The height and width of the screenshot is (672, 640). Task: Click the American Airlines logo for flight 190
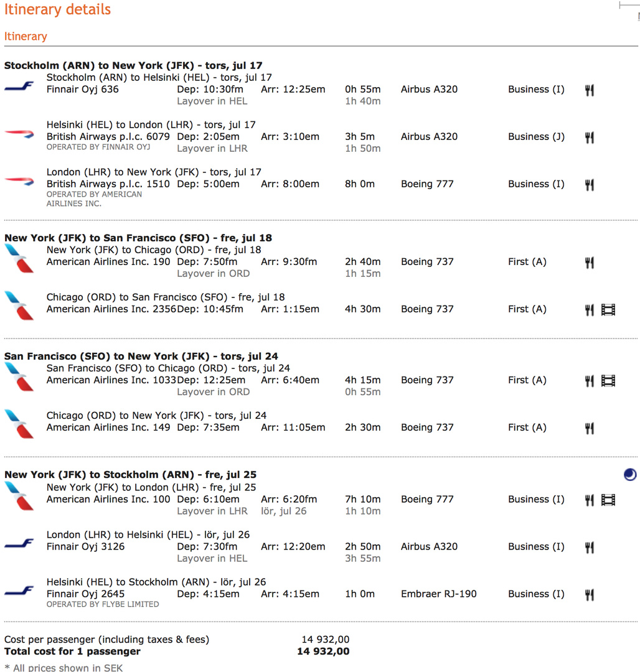pyautogui.click(x=19, y=258)
